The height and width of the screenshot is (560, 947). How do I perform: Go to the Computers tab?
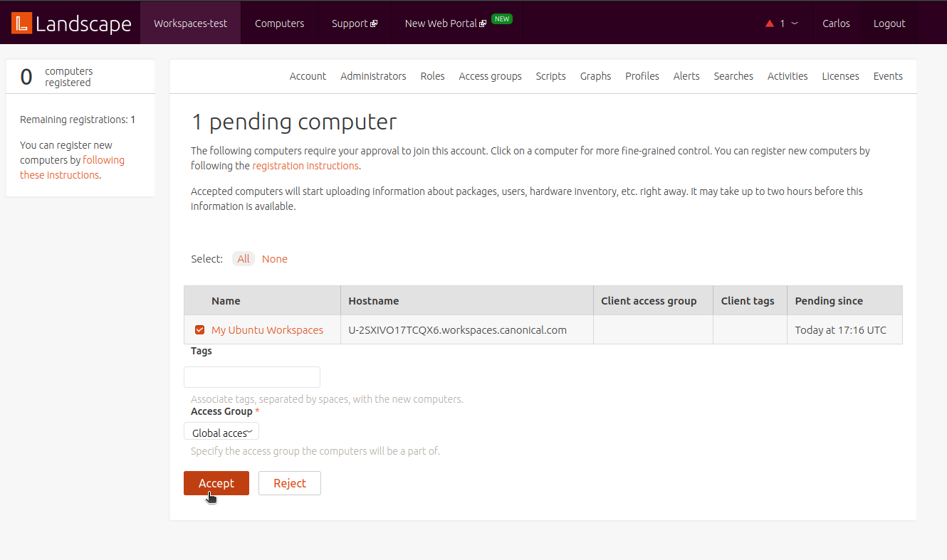point(279,23)
